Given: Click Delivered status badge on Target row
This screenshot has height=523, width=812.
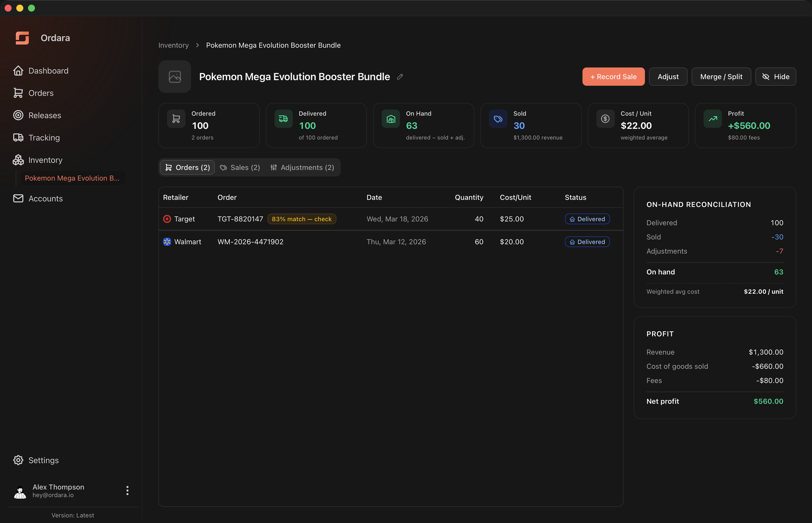Looking at the screenshot, I should click(x=587, y=219).
